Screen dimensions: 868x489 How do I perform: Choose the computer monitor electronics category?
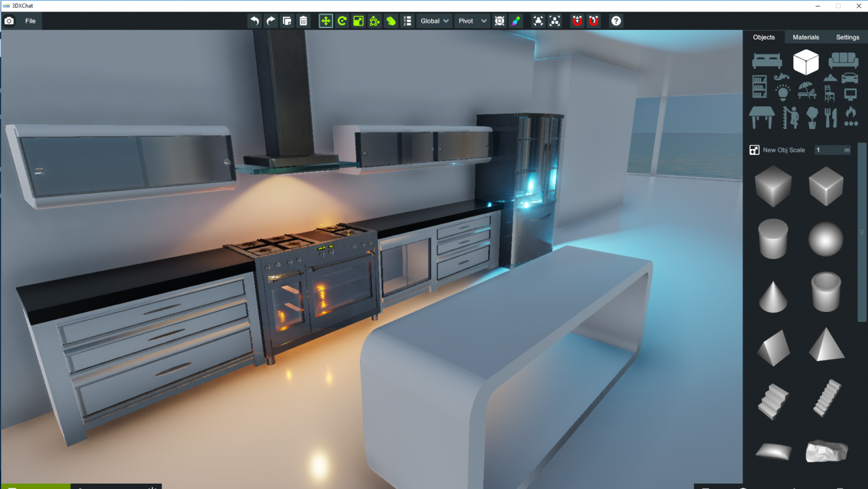pos(850,94)
